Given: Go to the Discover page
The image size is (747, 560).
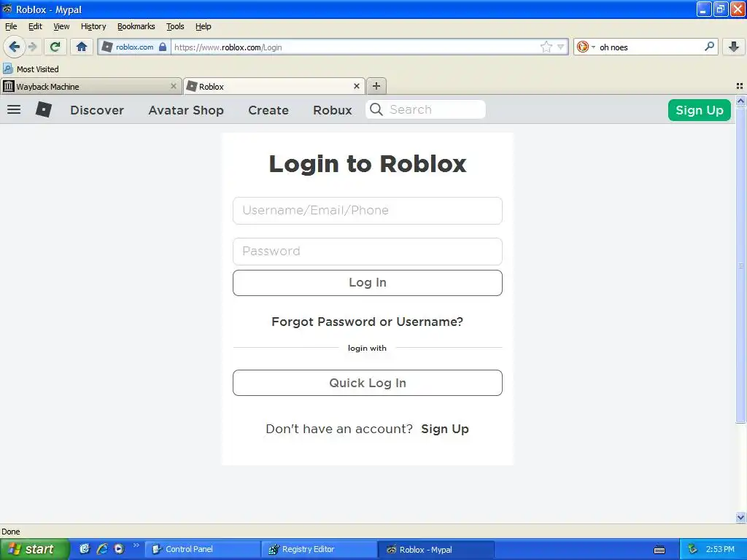Looking at the screenshot, I should click(x=97, y=110).
